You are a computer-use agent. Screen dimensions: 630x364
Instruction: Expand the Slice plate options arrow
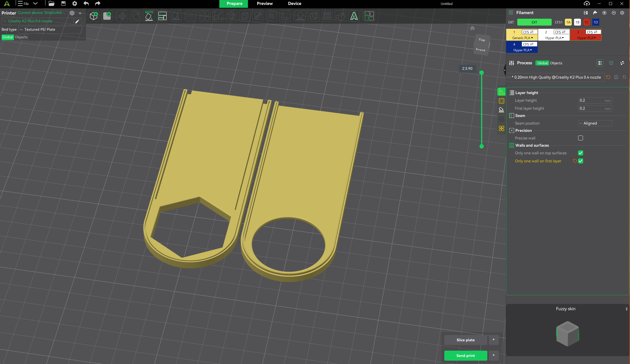(x=493, y=340)
